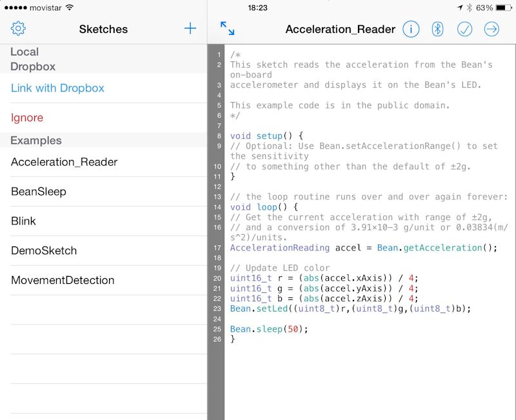Click line number 17 in gutter

(217, 248)
